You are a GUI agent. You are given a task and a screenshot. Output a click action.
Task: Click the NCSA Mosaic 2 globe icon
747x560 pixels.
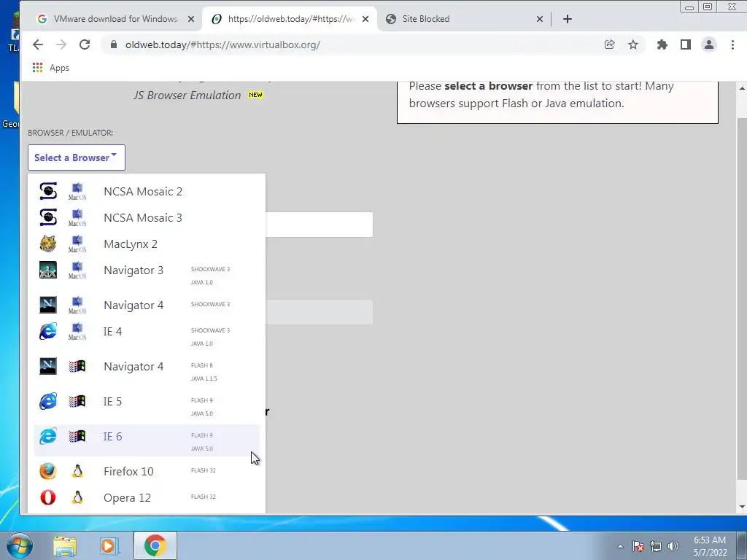coord(48,192)
